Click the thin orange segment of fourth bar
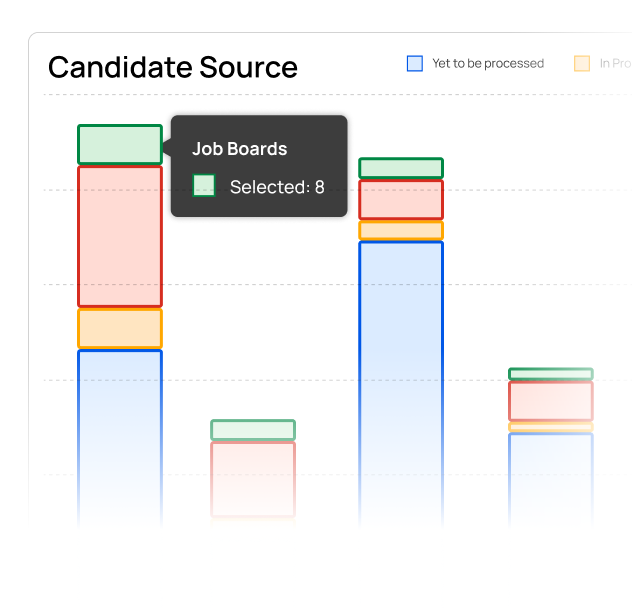The image size is (632, 608). (x=551, y=427)
